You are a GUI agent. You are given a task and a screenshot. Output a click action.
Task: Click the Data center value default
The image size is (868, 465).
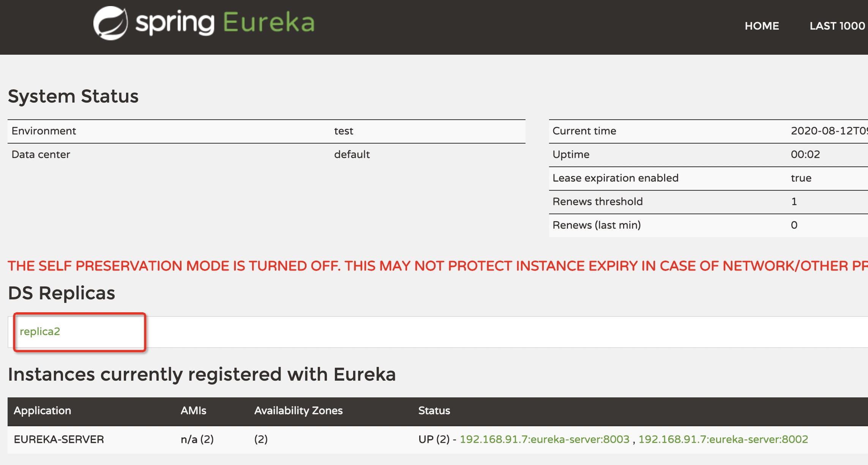[352, 155]
